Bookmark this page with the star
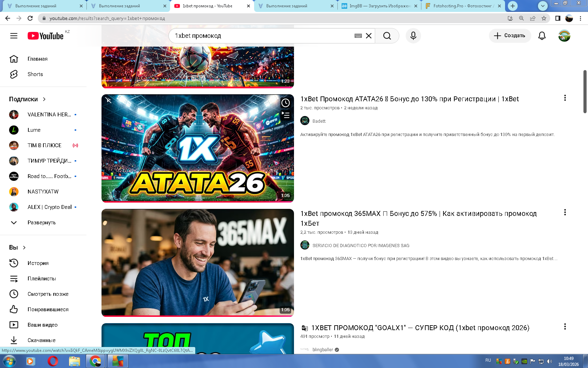The height and width of the screenshot is (368, 588). click(x=544, y=18)
